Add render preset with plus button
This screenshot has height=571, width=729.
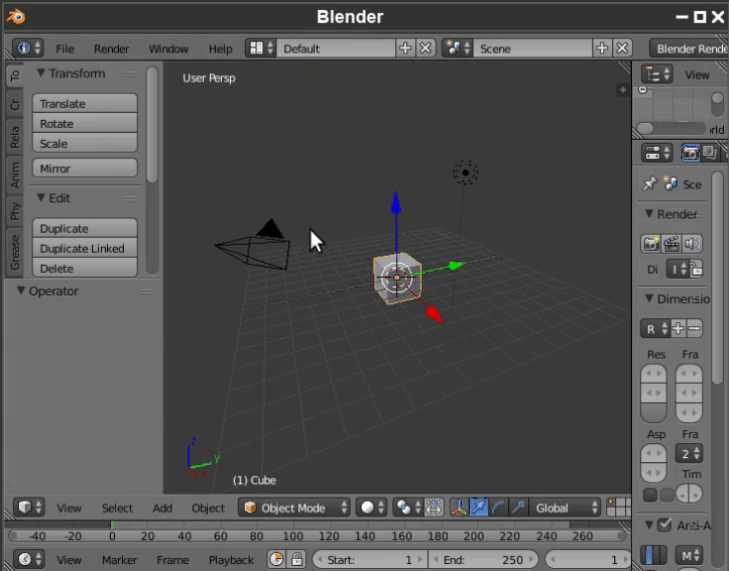click(678, 329)
